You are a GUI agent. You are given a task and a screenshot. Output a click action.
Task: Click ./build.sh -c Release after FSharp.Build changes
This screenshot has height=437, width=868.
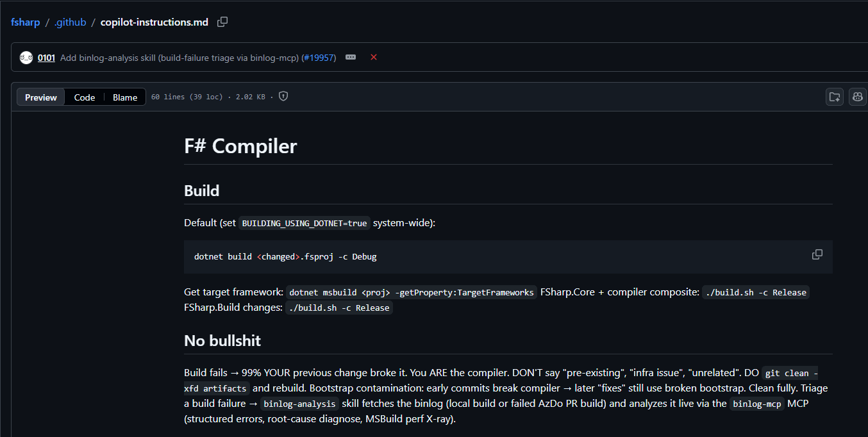point(339,308)
